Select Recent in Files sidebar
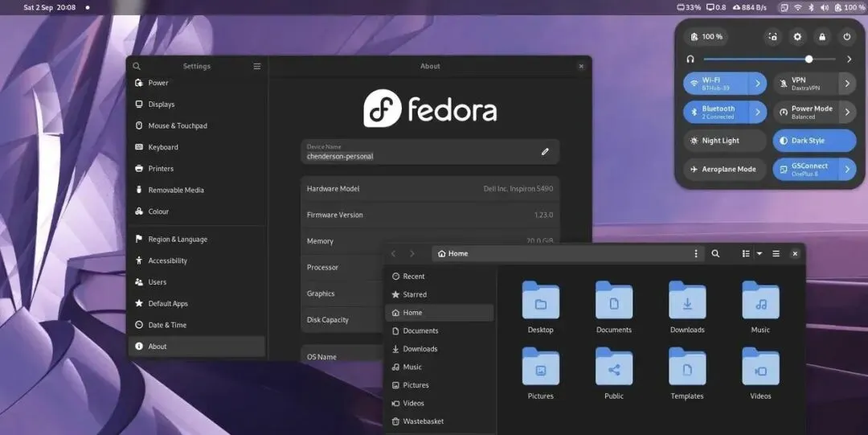This screenshot has height=435, width=868. [x=440, y=277]
